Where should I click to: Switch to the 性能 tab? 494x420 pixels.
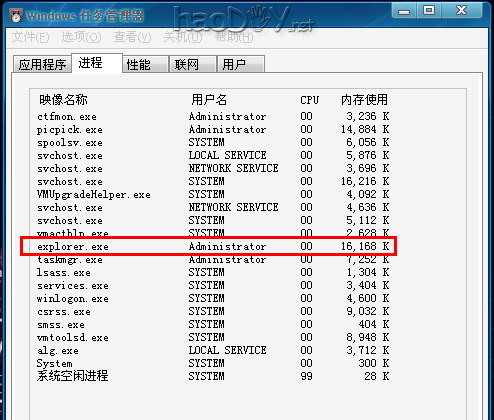[x=146, y=64]
